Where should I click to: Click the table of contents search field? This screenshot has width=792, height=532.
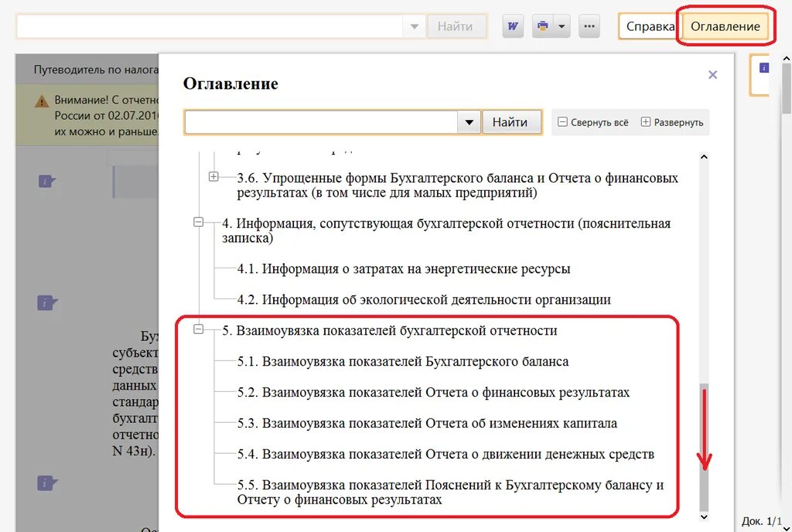pyautogui.click(x=321, y=122)
